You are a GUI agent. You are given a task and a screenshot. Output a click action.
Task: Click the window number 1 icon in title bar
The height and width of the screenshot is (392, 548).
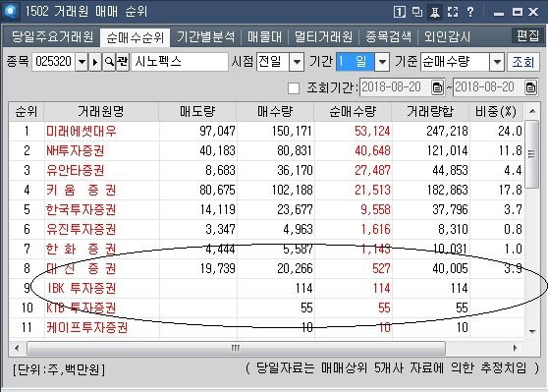coord(400,12)
